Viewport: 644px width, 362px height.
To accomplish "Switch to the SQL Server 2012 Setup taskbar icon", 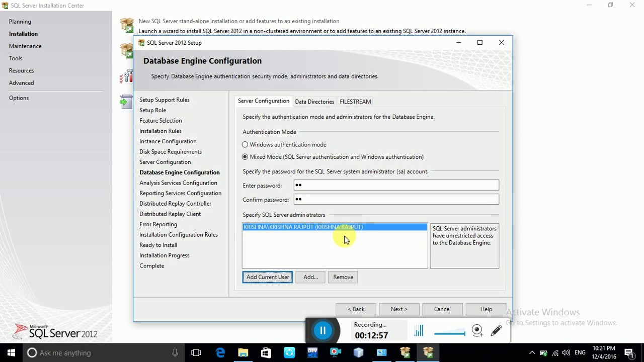I will [428, 352].
